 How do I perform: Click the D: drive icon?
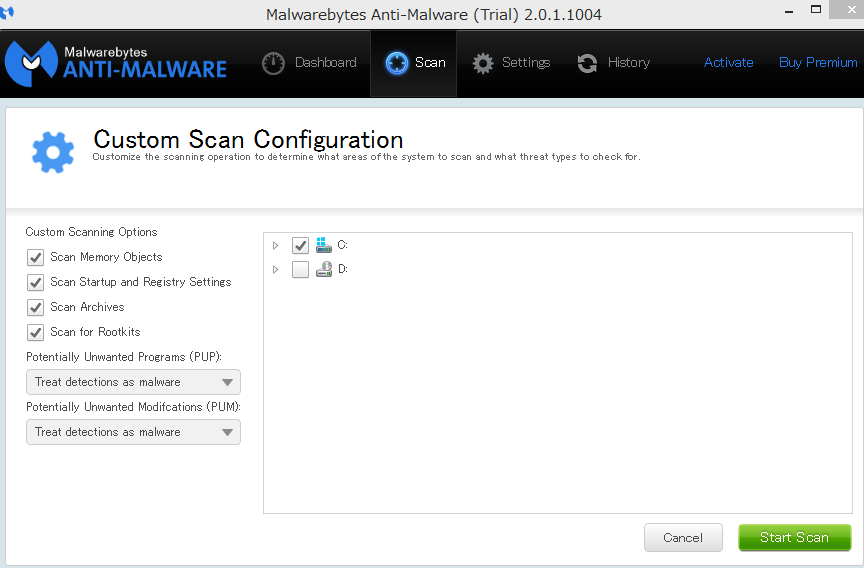(323, 269)
